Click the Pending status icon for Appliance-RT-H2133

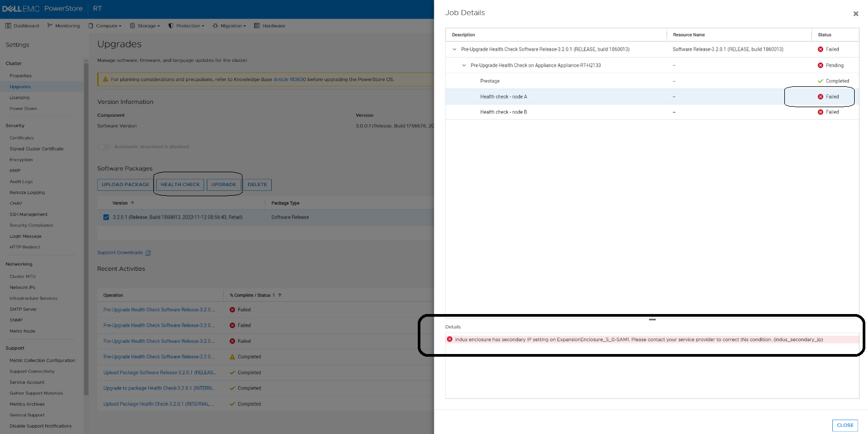821,66
